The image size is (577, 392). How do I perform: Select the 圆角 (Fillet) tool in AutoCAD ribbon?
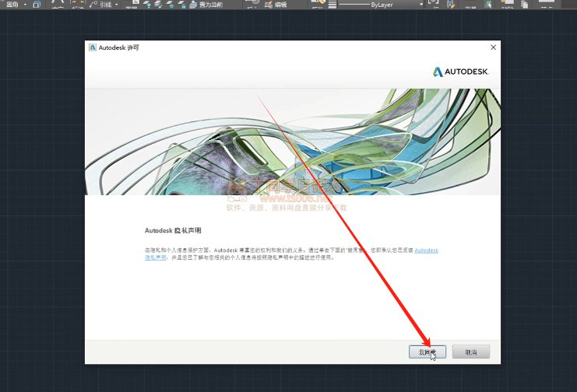click(12, 5)
